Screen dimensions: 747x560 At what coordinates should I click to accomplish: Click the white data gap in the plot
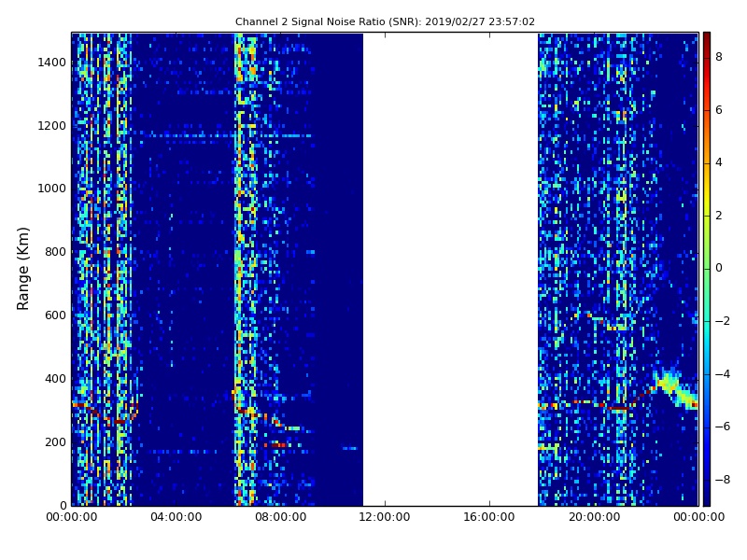pos(451,269)
